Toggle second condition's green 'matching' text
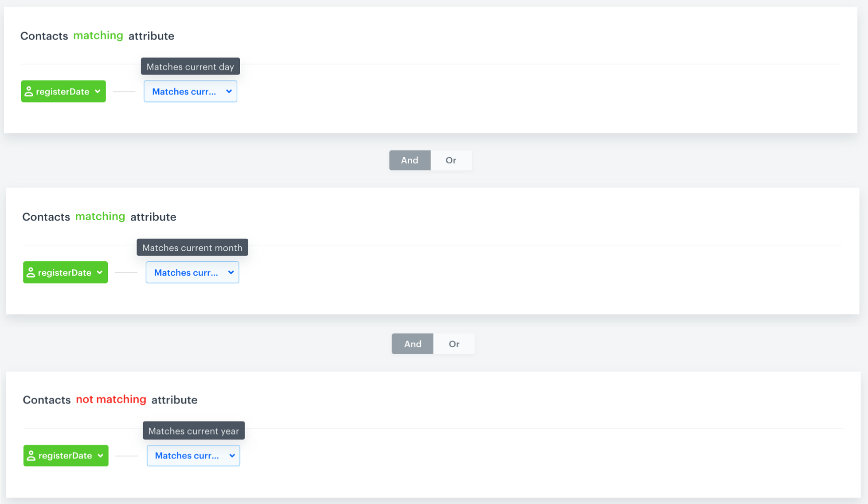 (x=100, y=217)
